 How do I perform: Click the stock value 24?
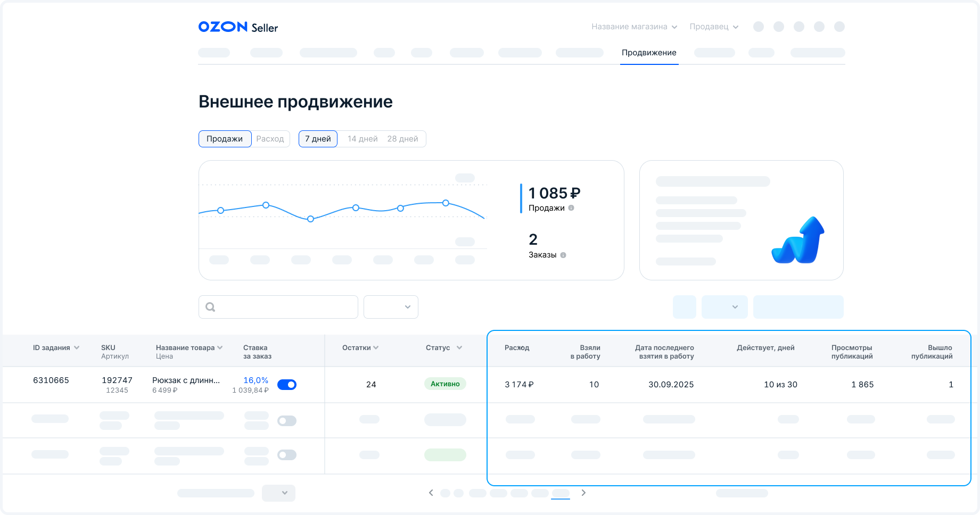[x=371, y=385]
